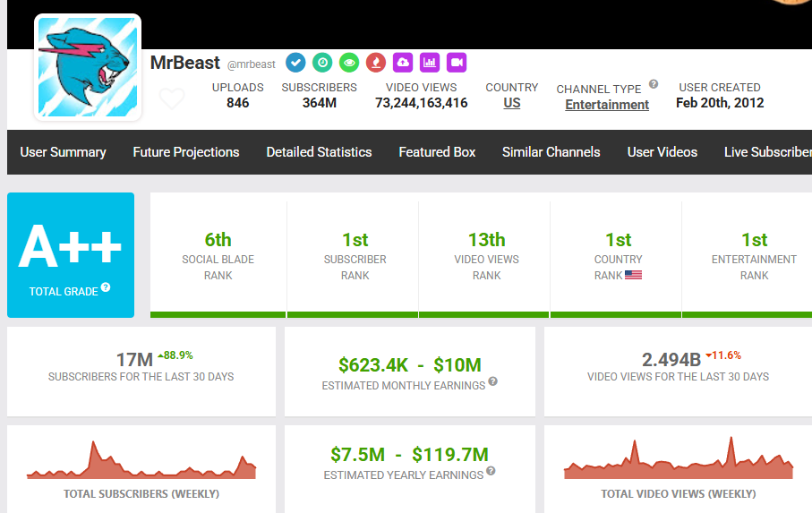Click the 364M subscribers count
Image resolution: width=812 pixels, height=513 pixels.
[x=320, y=103]
